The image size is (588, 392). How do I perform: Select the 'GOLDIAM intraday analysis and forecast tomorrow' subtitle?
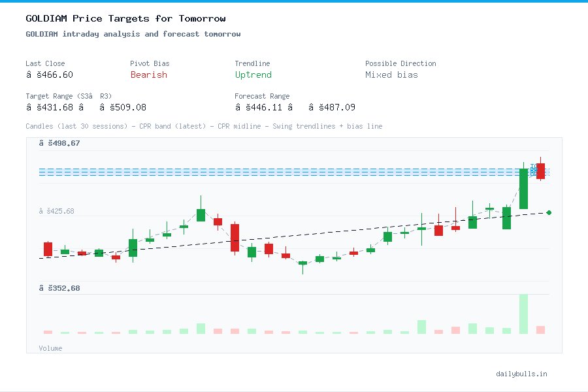(x=133, y=34)
